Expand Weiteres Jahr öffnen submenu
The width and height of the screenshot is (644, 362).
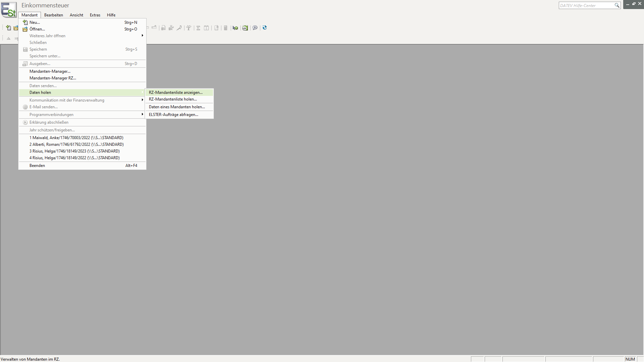click(x=142, y=36)
